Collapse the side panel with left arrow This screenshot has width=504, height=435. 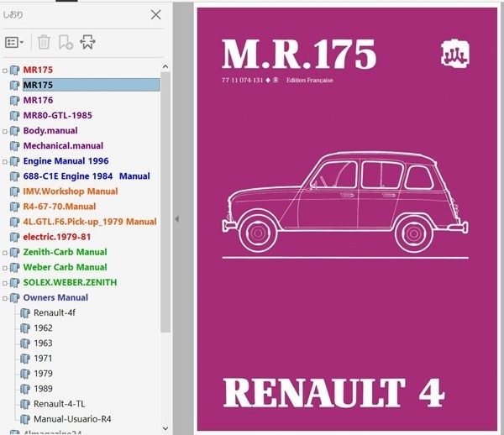click(176, 219)
